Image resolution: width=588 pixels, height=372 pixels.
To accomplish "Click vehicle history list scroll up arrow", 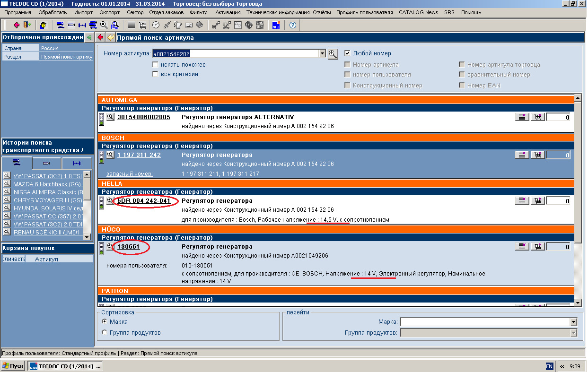I will click(87, 175).
